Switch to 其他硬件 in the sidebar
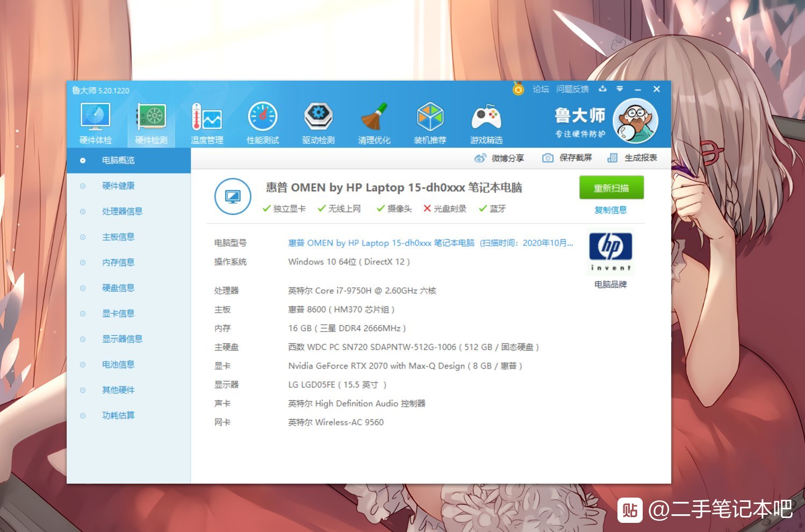This screenshot has width=805, height=532. coord(129,390)
